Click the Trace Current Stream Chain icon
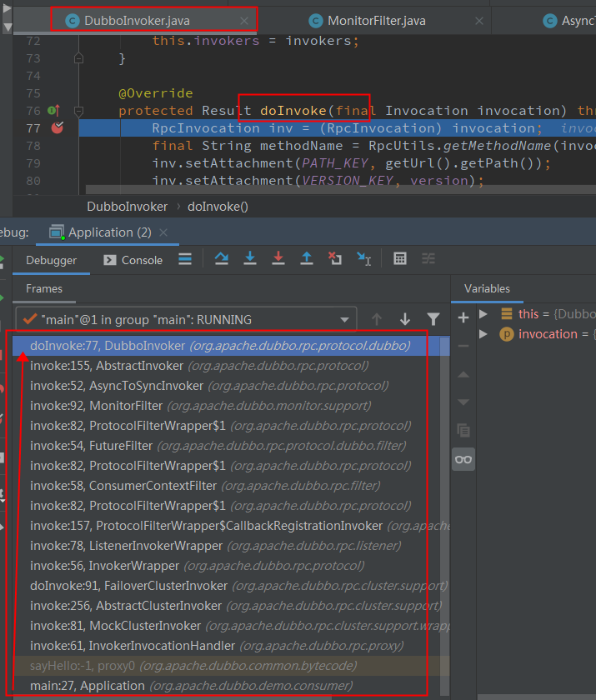This screenshot has width=596, height=700. [x=428, y=259]
